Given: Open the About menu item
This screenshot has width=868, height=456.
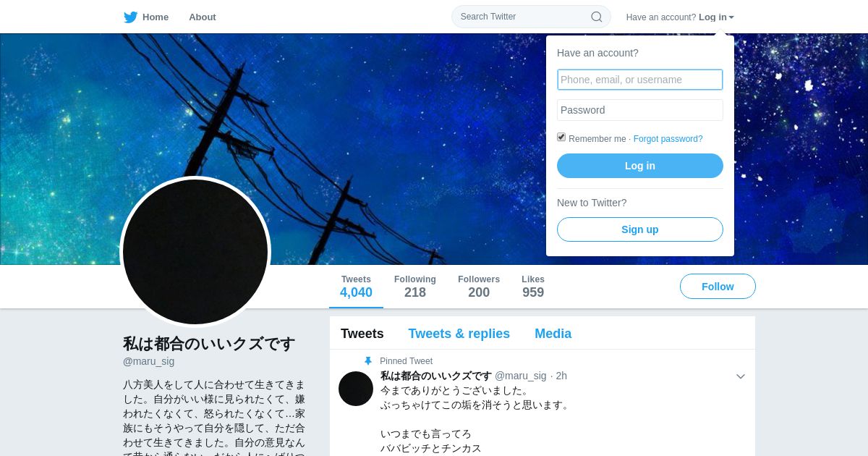Looking at the screenshot, I should pyautogui.click(x=203, y=17).
